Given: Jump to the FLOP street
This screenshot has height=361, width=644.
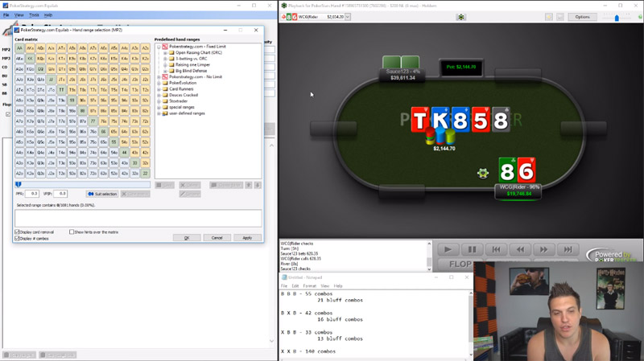Looking at the screenshot, I should click(x=460, y=265).
